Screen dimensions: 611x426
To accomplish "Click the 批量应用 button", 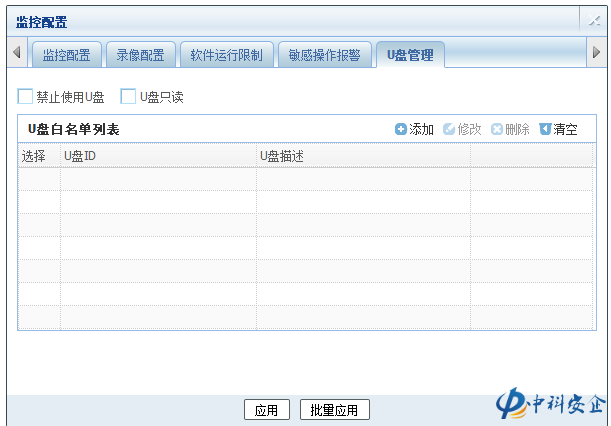I will (x=335, y=410).
